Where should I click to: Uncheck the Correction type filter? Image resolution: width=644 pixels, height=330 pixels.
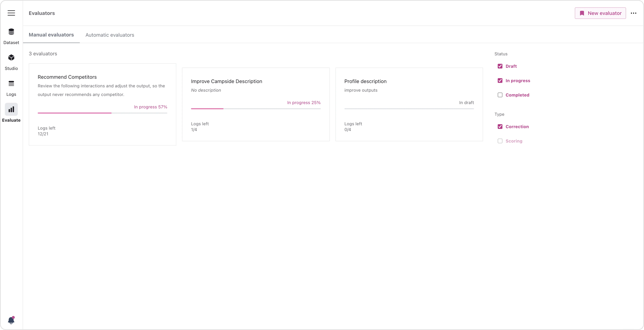pyautogui.click(x=500, y=127)
